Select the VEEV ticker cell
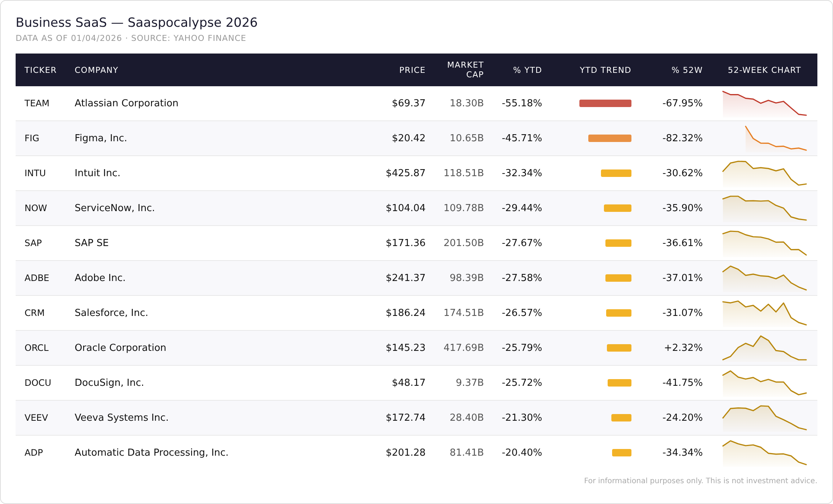Viewport: 833px width, 504px height. click(36, 417)
